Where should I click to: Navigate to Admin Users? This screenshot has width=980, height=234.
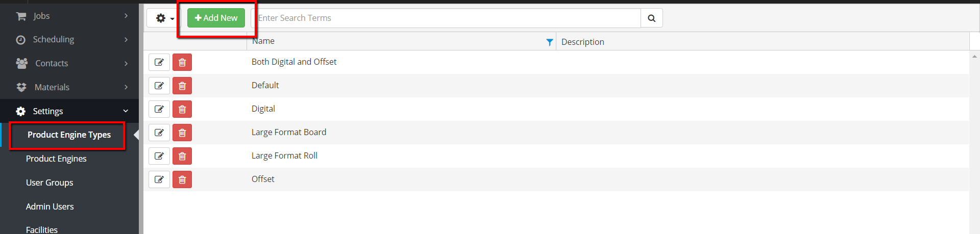tap(50, 206)
